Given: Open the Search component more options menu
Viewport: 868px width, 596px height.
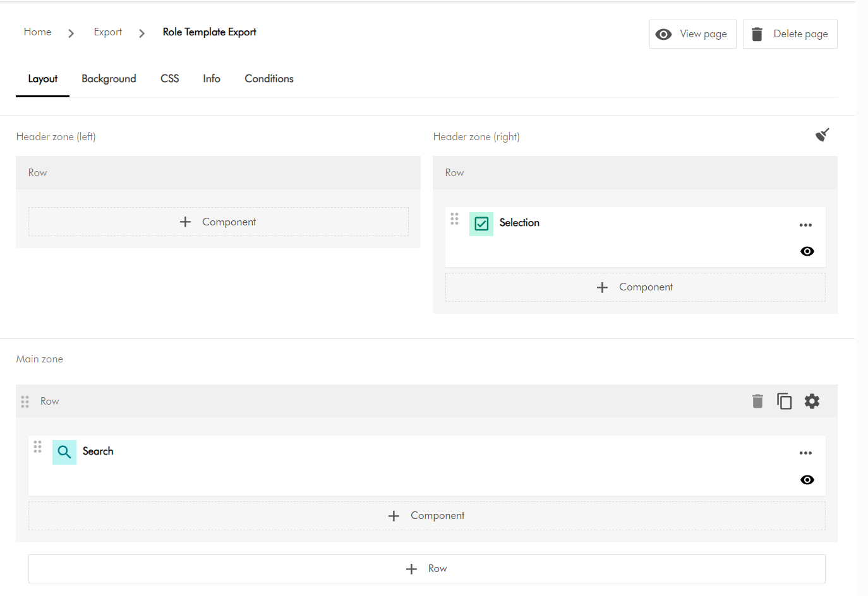Looking at the screenshot, I should [x=805, y=453].
